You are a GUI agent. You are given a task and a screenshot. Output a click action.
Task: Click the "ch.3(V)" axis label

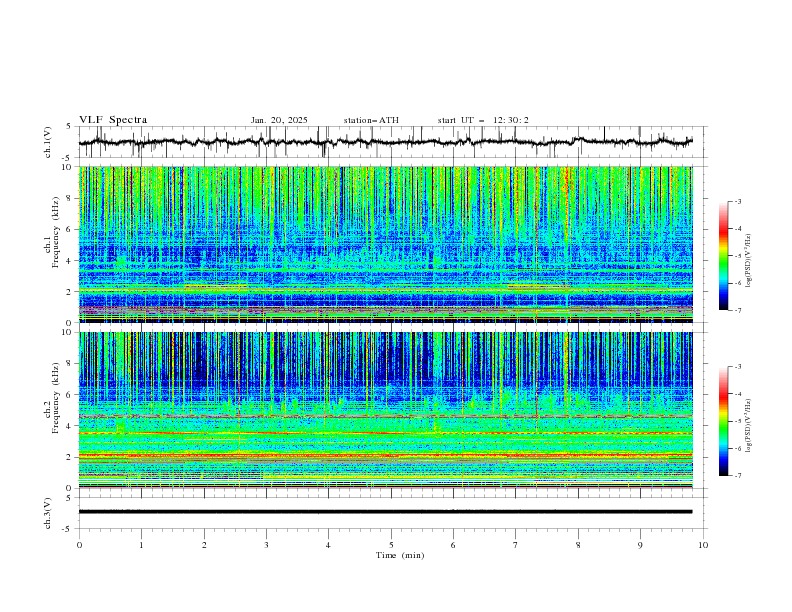click(48, 513)
